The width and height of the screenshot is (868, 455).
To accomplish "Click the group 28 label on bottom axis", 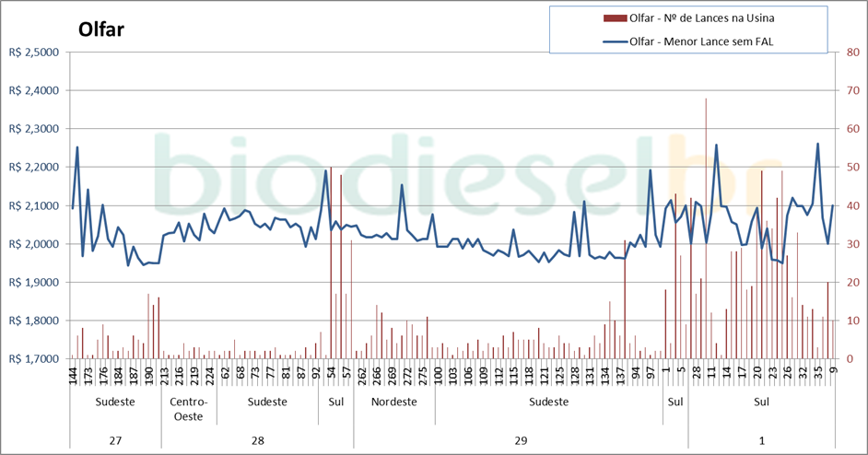I will click(x=258, y=440).
